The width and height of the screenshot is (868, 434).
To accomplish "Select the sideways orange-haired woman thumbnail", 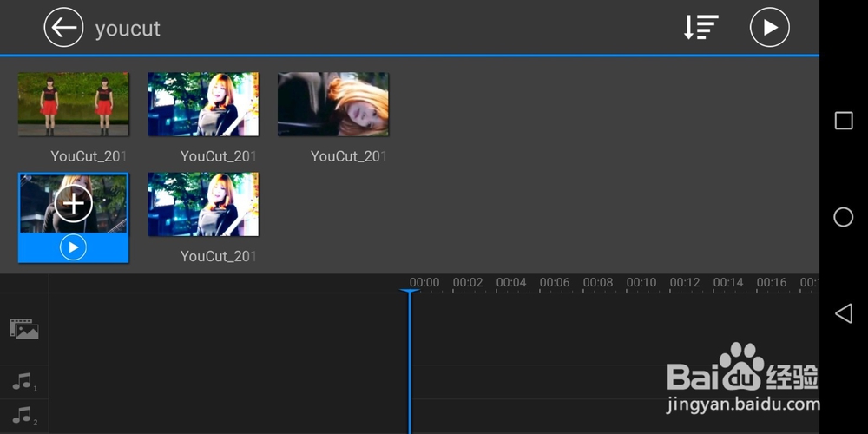I will [332, 104].
